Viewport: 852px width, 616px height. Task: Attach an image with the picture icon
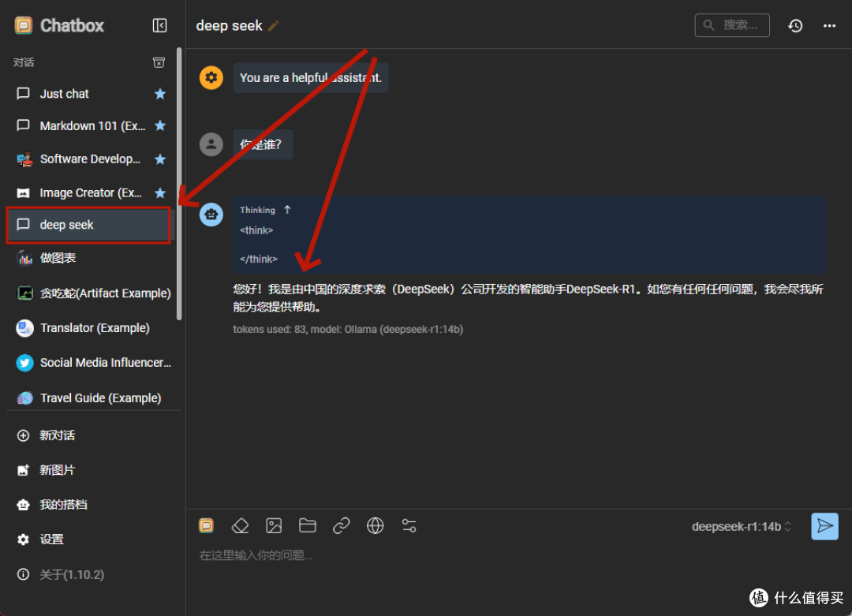tap(274, 526)
